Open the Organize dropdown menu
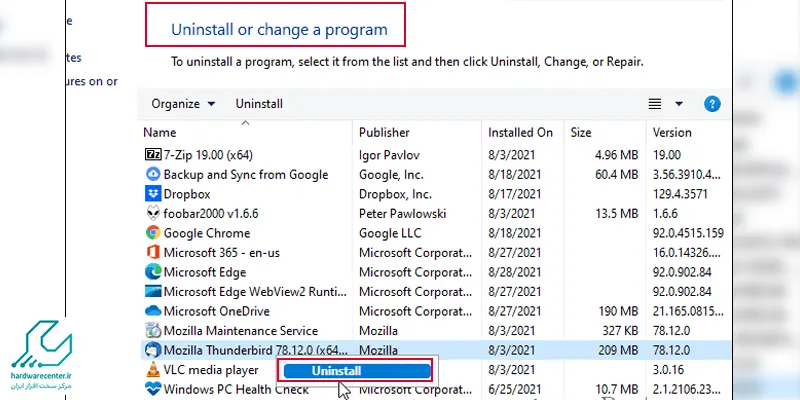The image size is (800, 400). click(x=183, y=104)
